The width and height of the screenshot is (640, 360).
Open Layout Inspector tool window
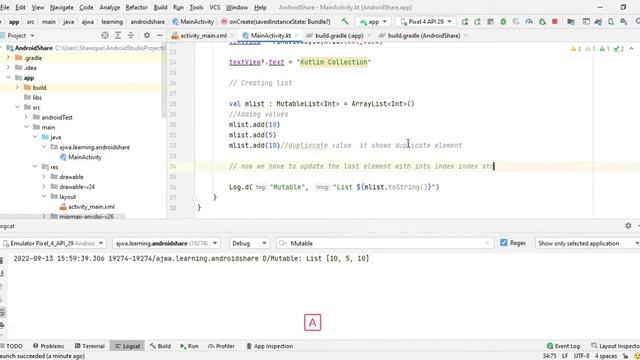click(615, 346)
